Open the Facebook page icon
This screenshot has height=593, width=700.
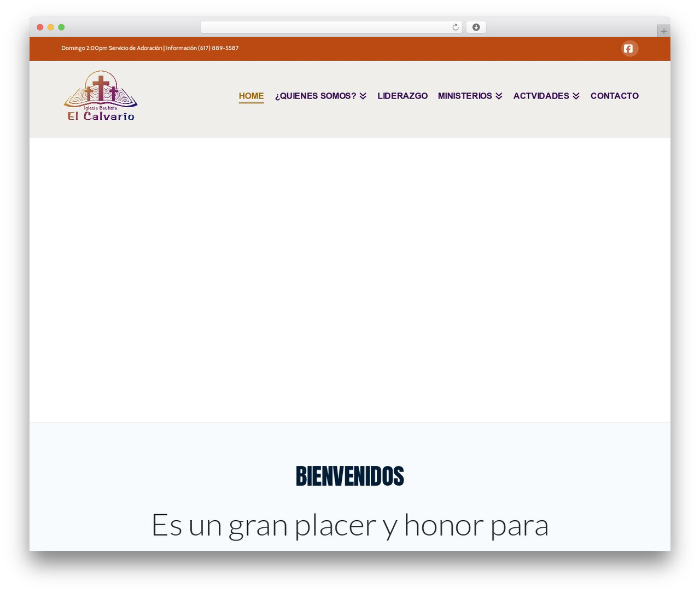click(629, 49)
